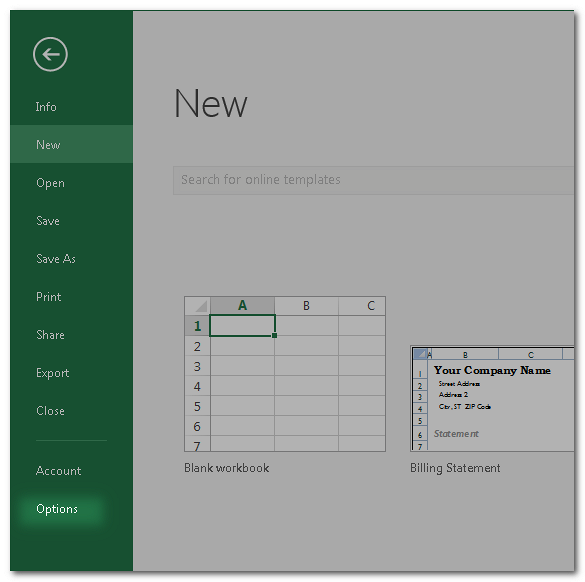The height and width of the screenshot is (582, 585).
Task: Select the Billing Statement template thumbnail
Action: pyautogui.click(x=492, y=398)
